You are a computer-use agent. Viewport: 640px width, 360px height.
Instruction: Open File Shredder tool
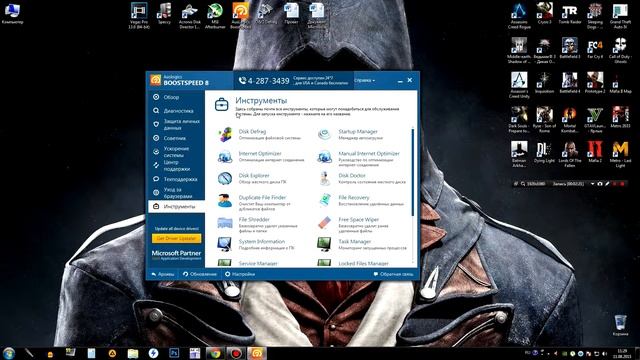(x=254, y=220)
